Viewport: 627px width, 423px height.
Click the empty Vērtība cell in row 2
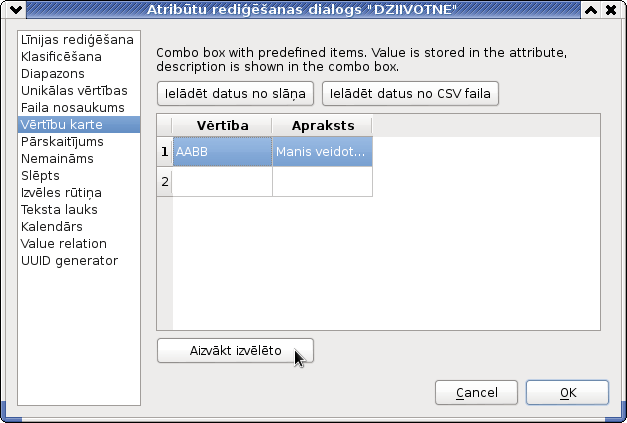pyautogui.click(x=222, y=182)
